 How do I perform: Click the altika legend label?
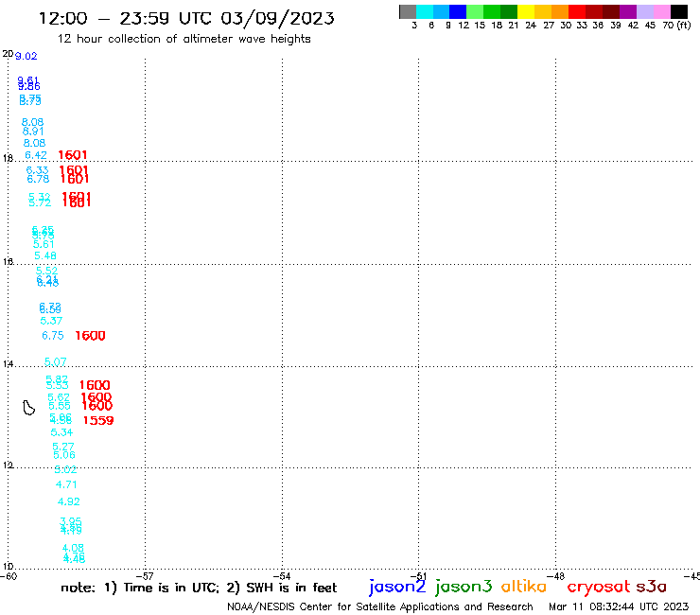(x=523, y=586)
